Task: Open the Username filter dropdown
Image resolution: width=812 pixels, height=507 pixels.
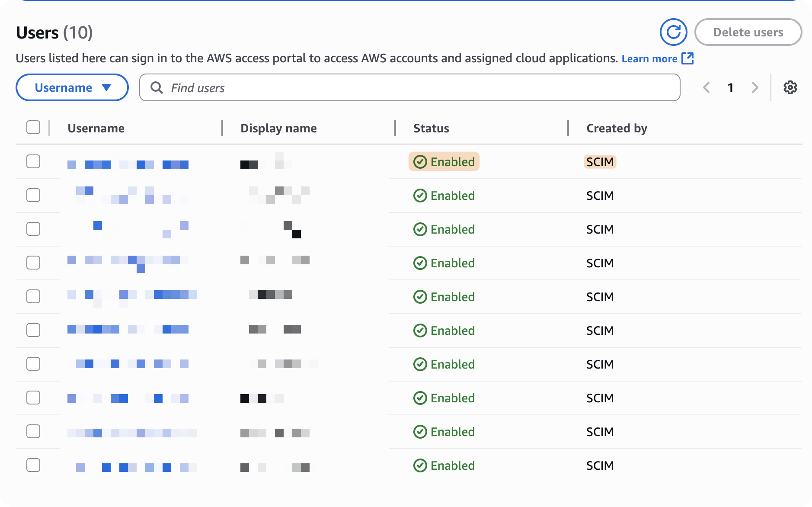Action: point(72,87)
